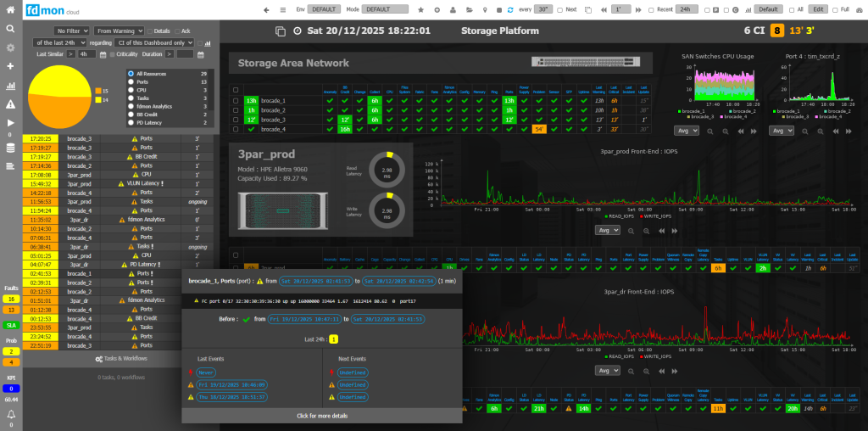Select the Ports resource radio button

coord(131,81)
